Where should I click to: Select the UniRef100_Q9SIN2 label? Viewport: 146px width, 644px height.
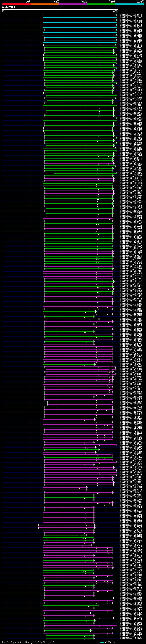pos(131,35)
